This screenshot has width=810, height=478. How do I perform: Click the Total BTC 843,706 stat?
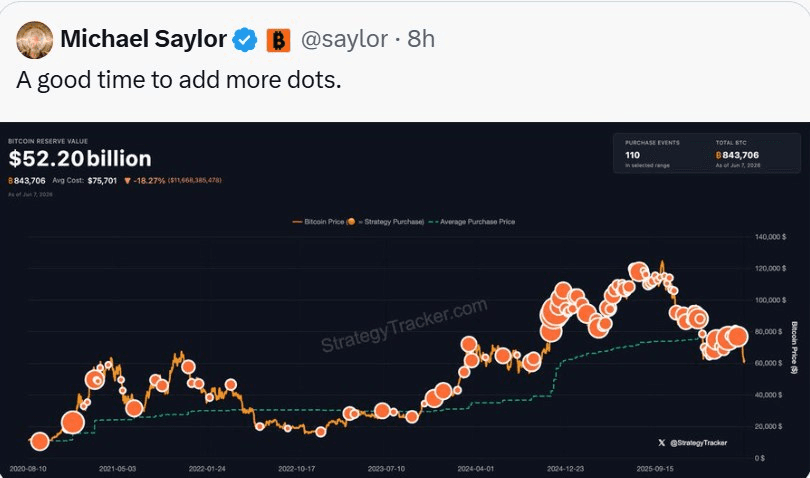point(738,154)
